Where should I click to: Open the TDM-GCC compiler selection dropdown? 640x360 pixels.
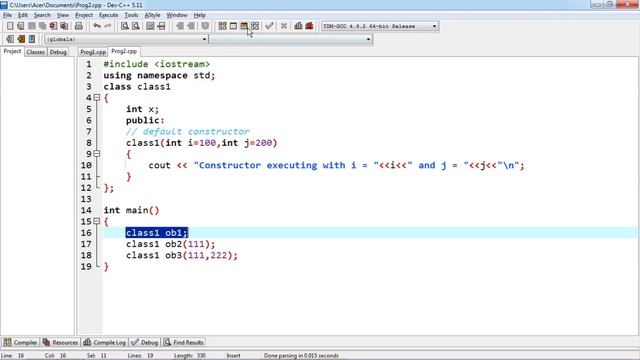[x=380, y=26]
